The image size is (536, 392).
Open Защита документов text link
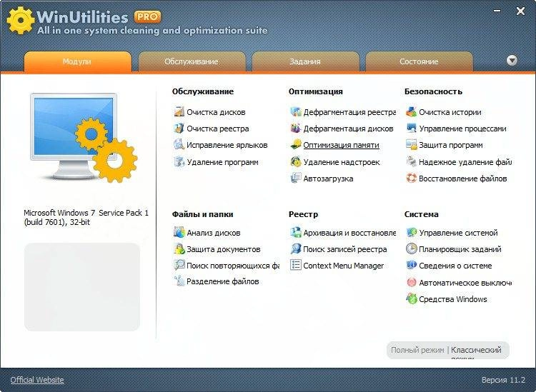(224, 249)
